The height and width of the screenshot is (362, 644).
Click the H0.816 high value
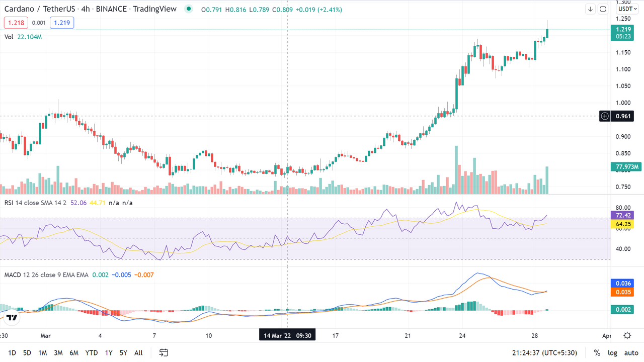point(235,10)
